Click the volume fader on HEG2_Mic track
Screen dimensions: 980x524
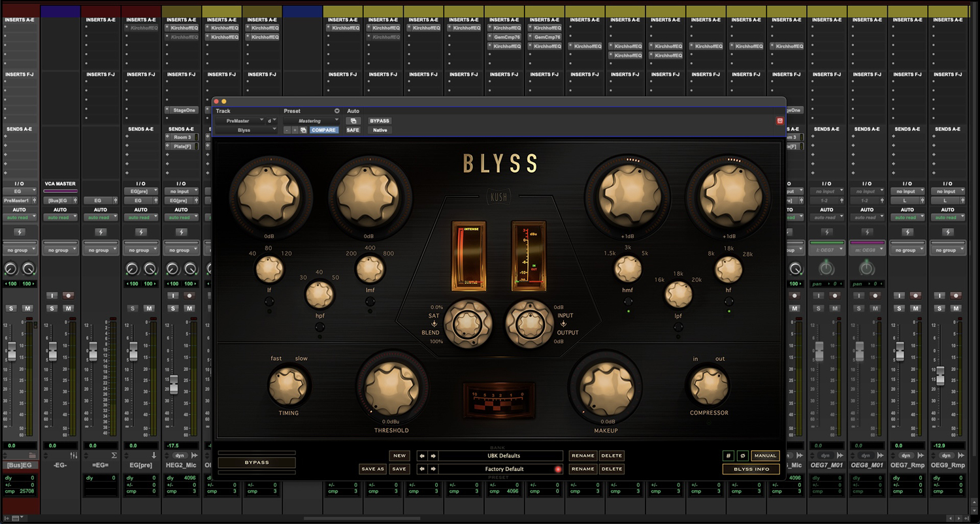(x=173, y=384)
